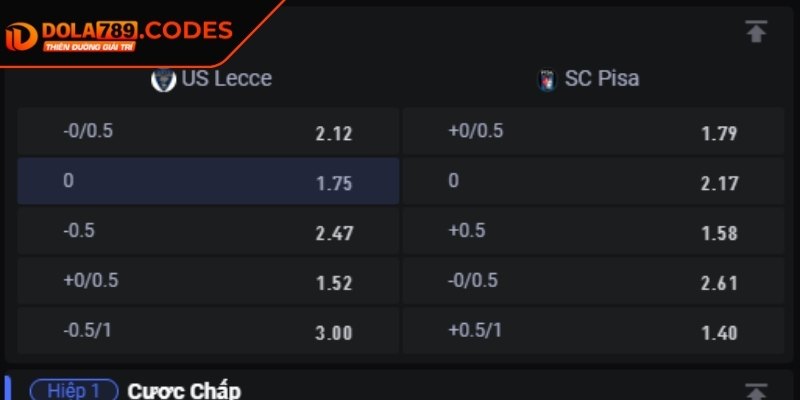This screenshot has height=400, width=800.
Task: Pick Lecce -0.5 odds 2.47
Action: [x=208, y=231]
